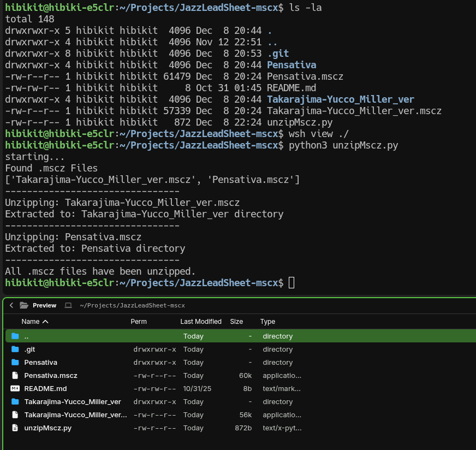
Task: Click the 872b size cell
Action: pyautogui.click(x=243, y=428)
